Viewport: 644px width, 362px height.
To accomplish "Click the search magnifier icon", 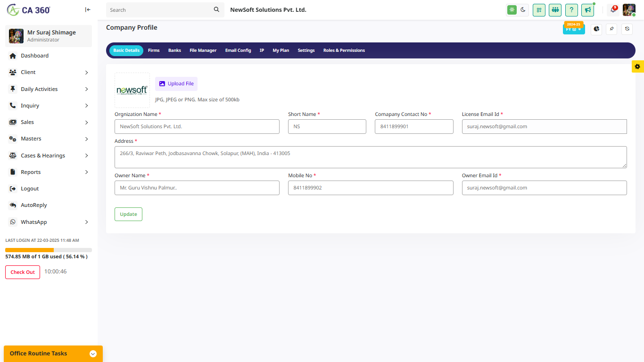I will (216, 9).
